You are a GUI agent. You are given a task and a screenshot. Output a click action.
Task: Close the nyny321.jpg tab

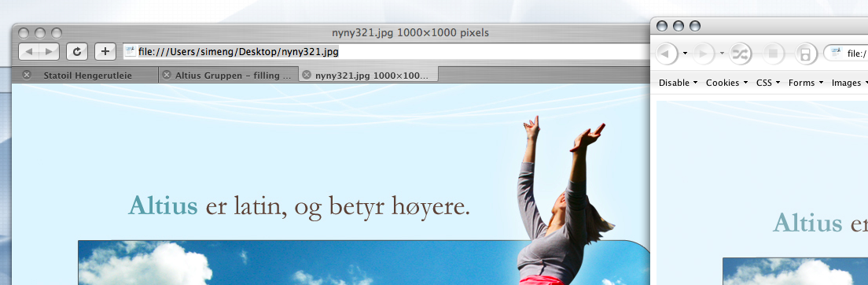[306, 75]
